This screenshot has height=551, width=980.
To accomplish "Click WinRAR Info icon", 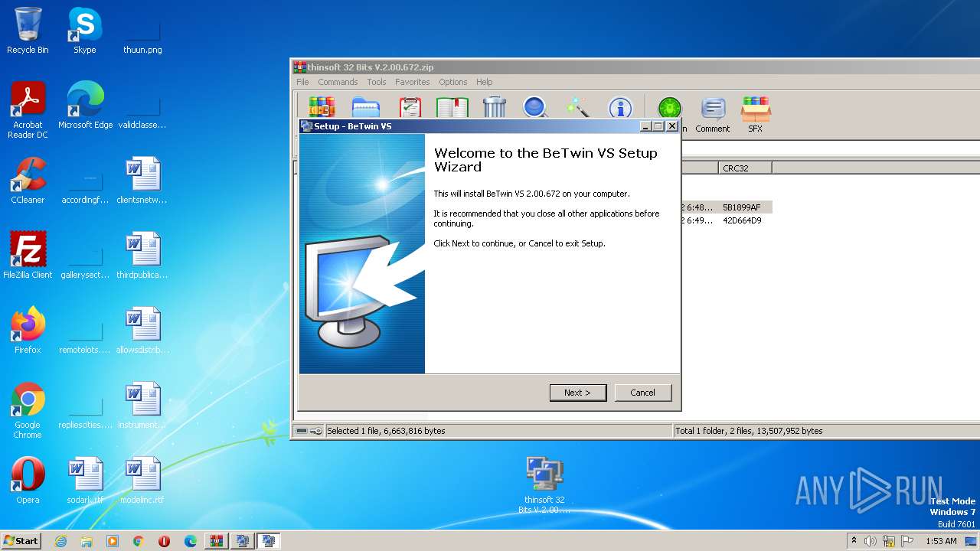I will (620, 108).
